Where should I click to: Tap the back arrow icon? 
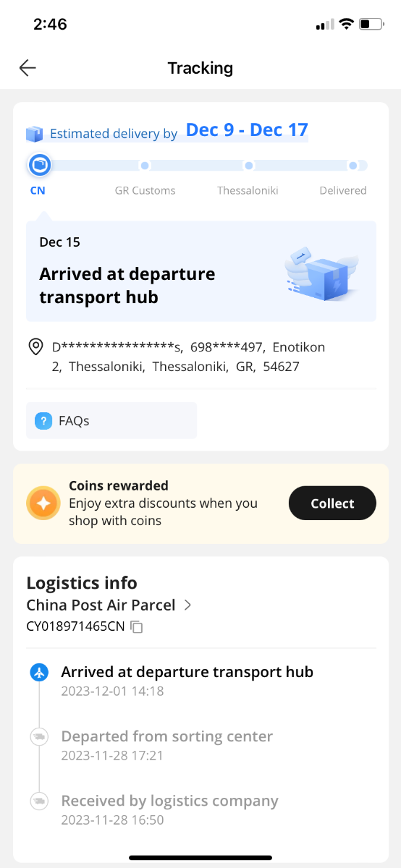[28, 68]
